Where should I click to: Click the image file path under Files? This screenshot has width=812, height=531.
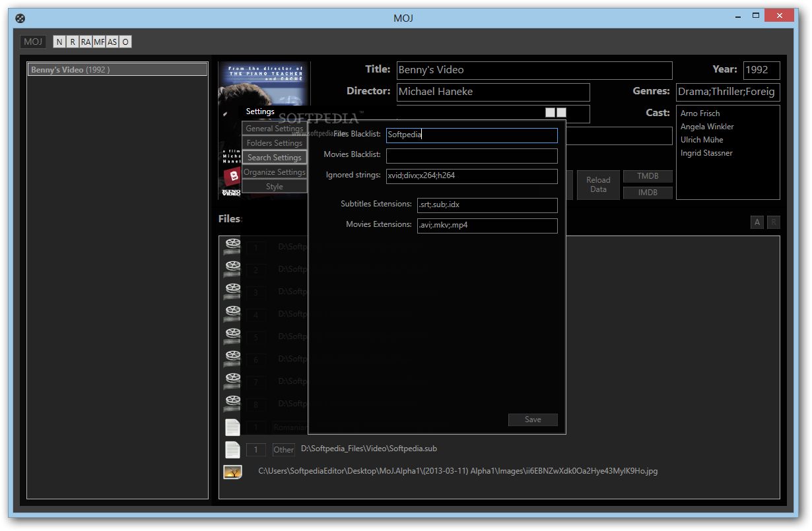(458, 471)
